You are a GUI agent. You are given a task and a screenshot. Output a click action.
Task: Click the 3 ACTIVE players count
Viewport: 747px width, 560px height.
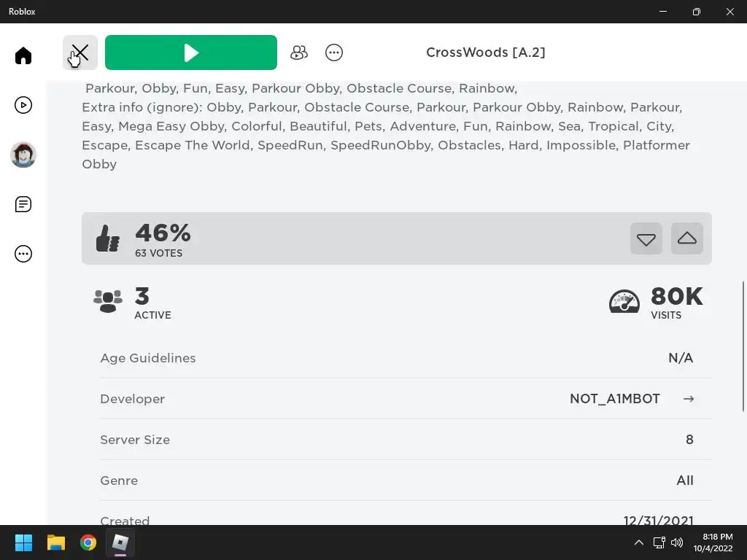(152, 303)
